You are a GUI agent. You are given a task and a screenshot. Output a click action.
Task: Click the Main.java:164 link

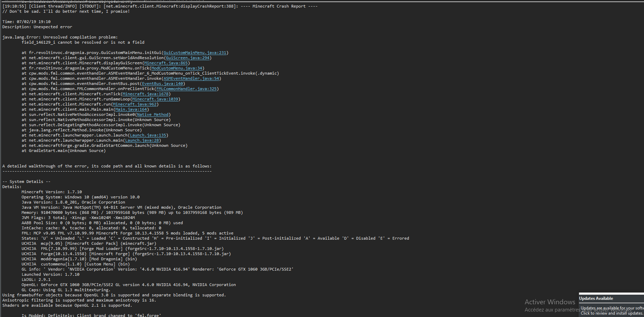[x=131, y=109]
